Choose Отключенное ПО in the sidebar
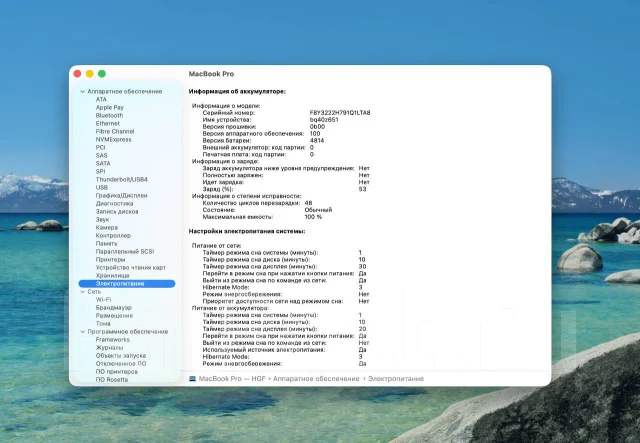The image size is (640, 443). click(121, 363)
